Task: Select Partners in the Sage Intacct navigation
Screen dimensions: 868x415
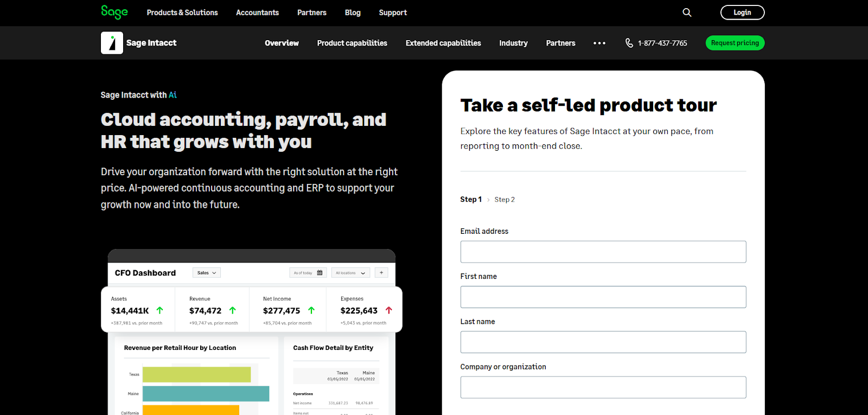Action: point(560,43)
